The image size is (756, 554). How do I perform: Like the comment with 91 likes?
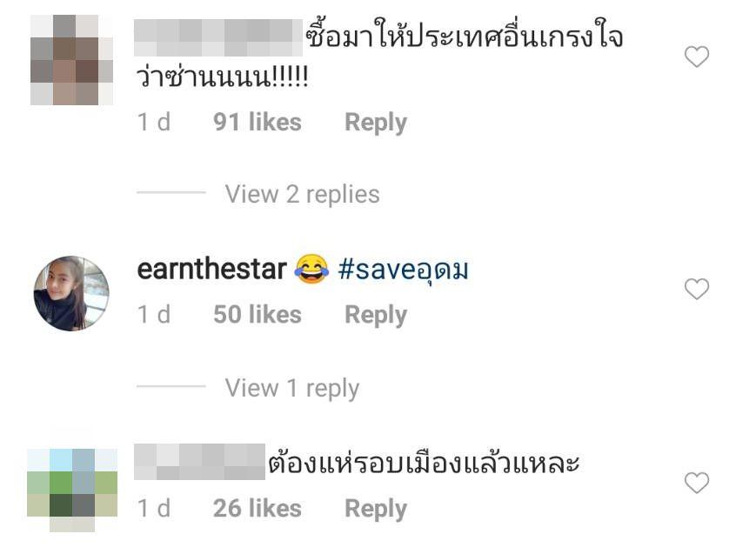pyautogui.click(x=697, y=57)
